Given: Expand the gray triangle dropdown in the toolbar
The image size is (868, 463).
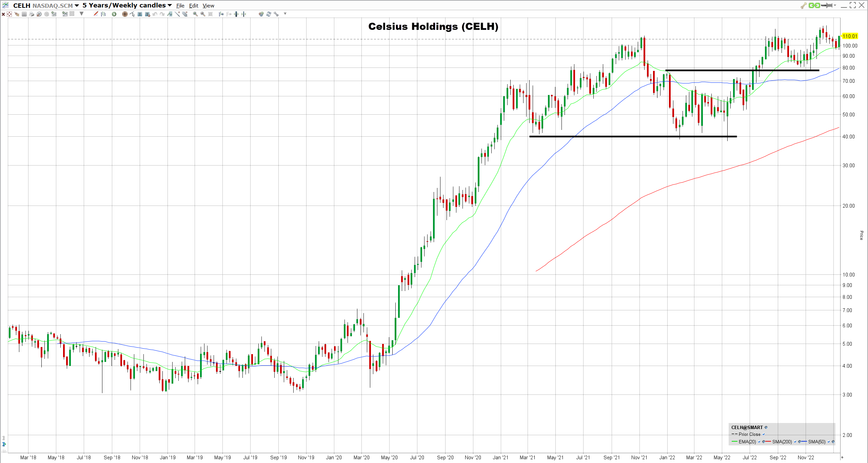Looking at the screenshot, I should (x=81, y=14).
